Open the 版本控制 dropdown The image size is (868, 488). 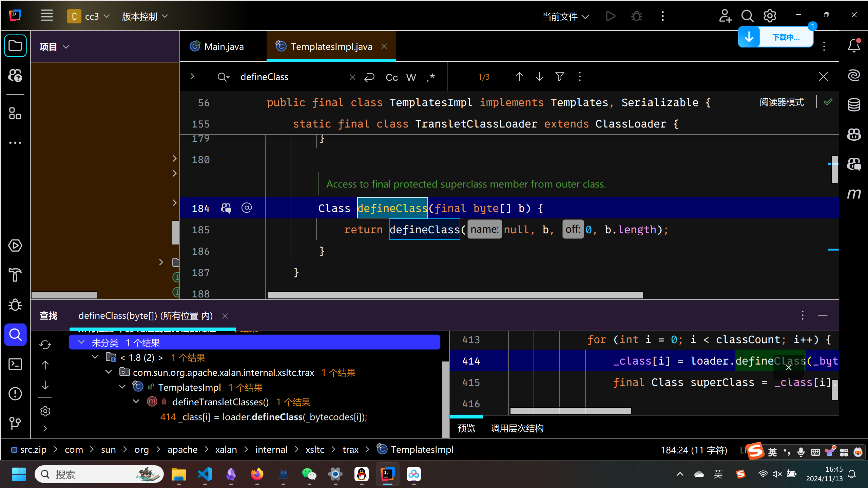(x=145, y=16)
